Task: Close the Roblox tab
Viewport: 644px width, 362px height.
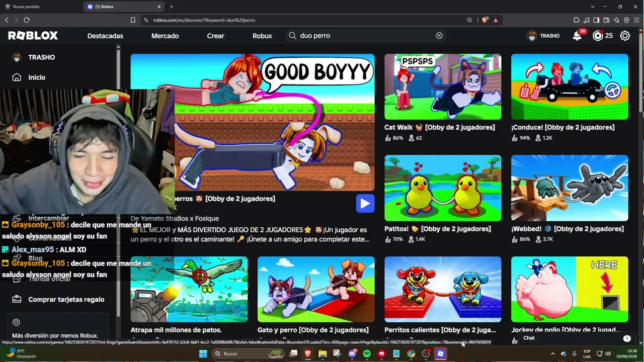Action: pyautogui.click(x=159, y=7)
